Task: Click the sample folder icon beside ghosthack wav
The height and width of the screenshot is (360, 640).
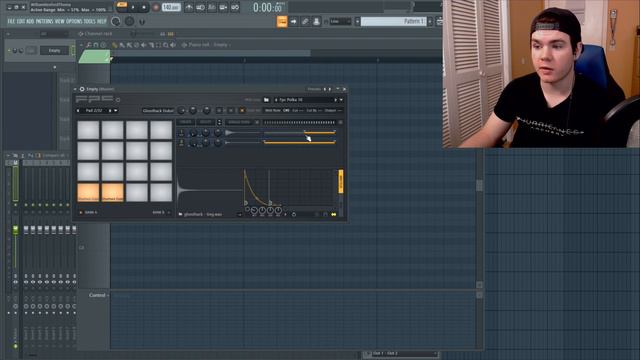Action: [180, 214]
